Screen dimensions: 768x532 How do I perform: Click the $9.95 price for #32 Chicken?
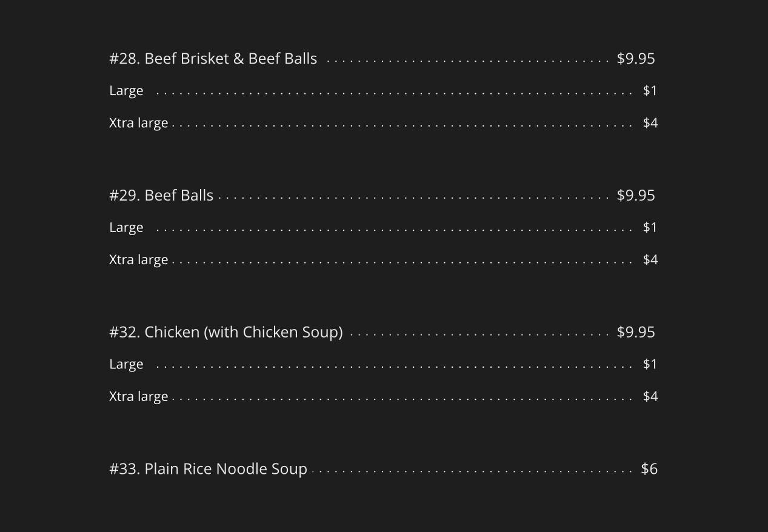coord(635,333)
